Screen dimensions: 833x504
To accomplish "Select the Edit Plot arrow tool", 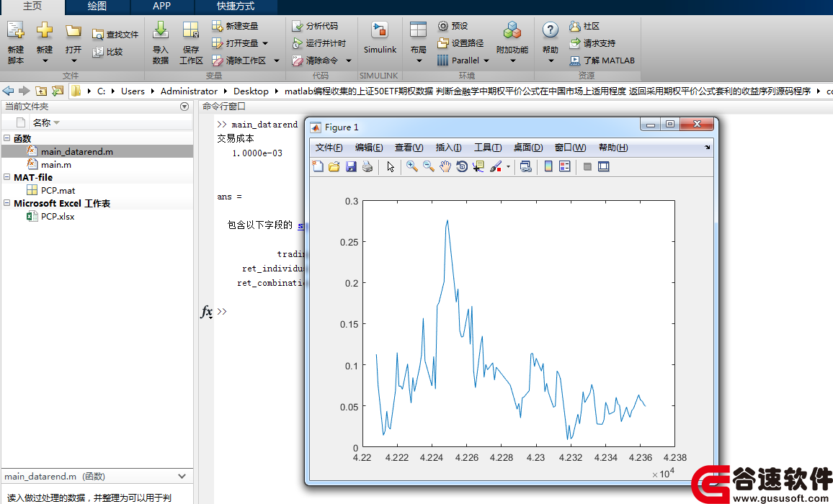I will (x=391, y=167).
